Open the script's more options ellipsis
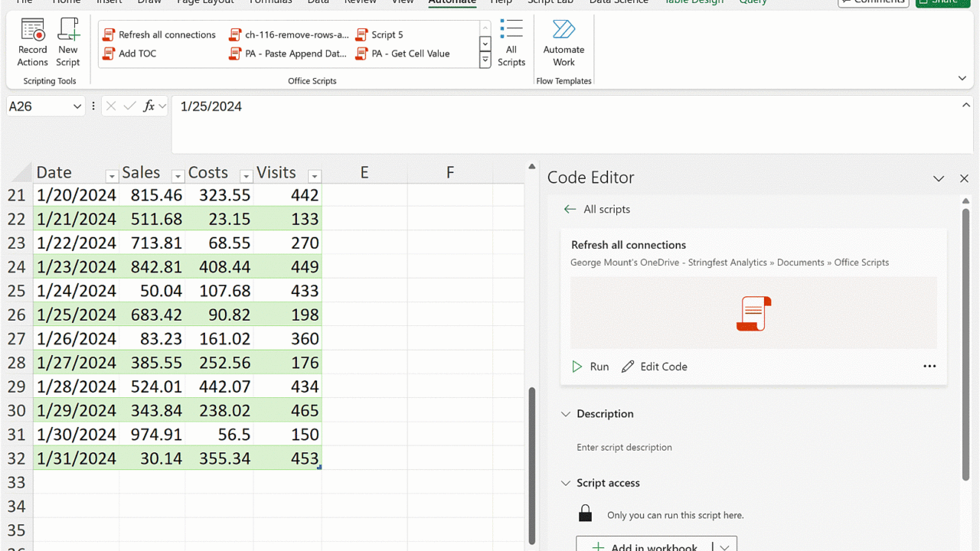 click(x=929, y=367)
